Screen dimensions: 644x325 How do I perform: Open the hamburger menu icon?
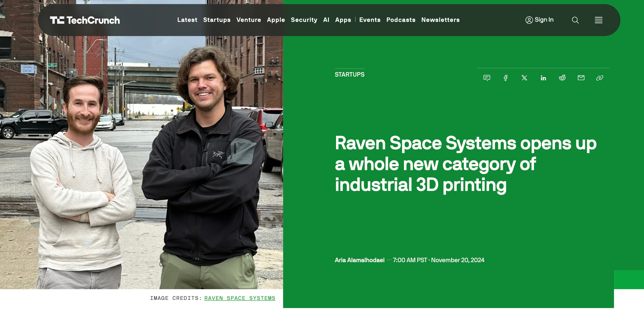[x=599, y=20]
